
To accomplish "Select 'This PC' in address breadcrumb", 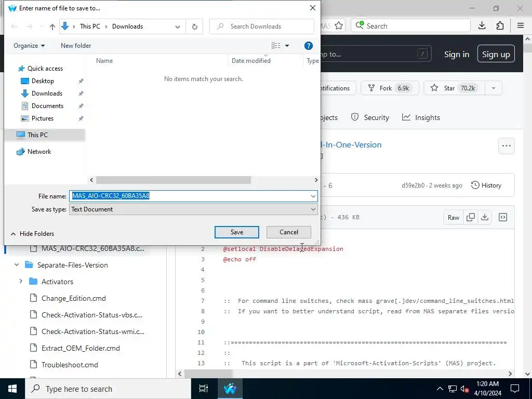I will point(90,26).
